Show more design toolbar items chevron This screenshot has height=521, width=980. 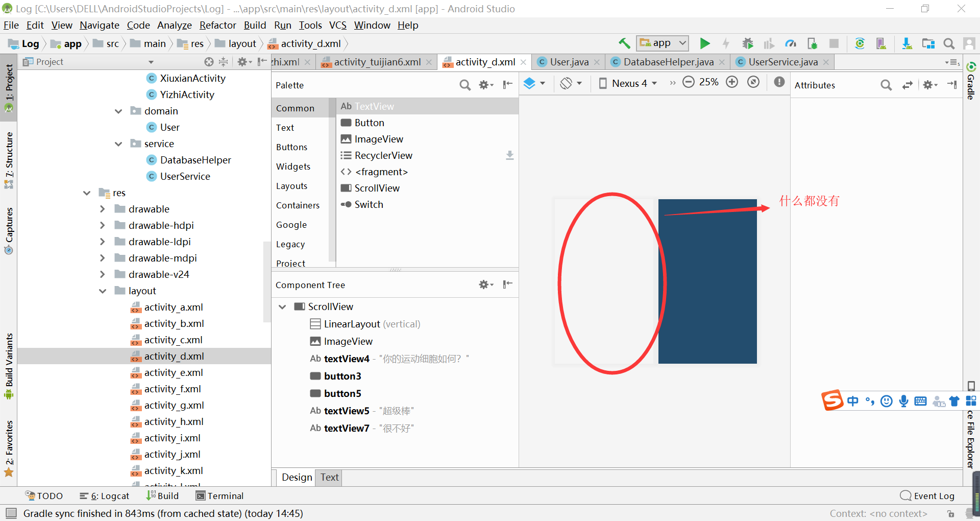(x=672, y=83)
